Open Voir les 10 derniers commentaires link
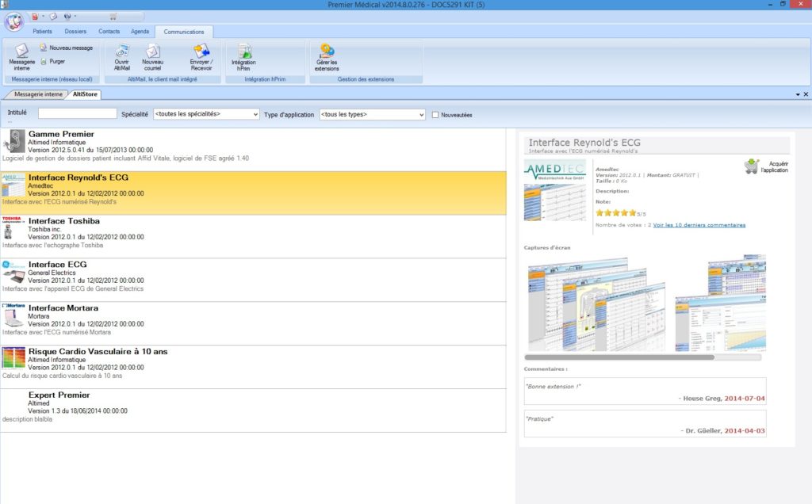 pos(699,225)
